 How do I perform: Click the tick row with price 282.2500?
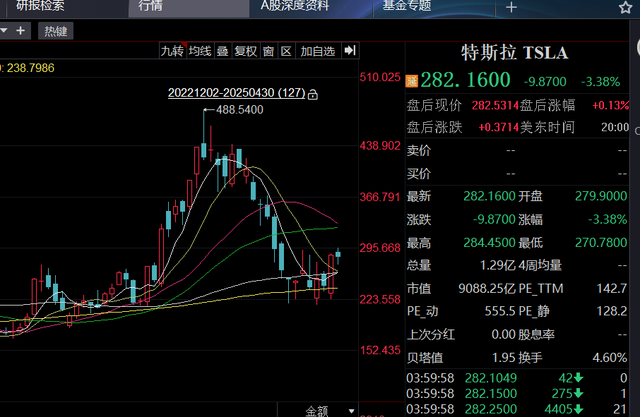pyautogui.click(x=517, y=409)
